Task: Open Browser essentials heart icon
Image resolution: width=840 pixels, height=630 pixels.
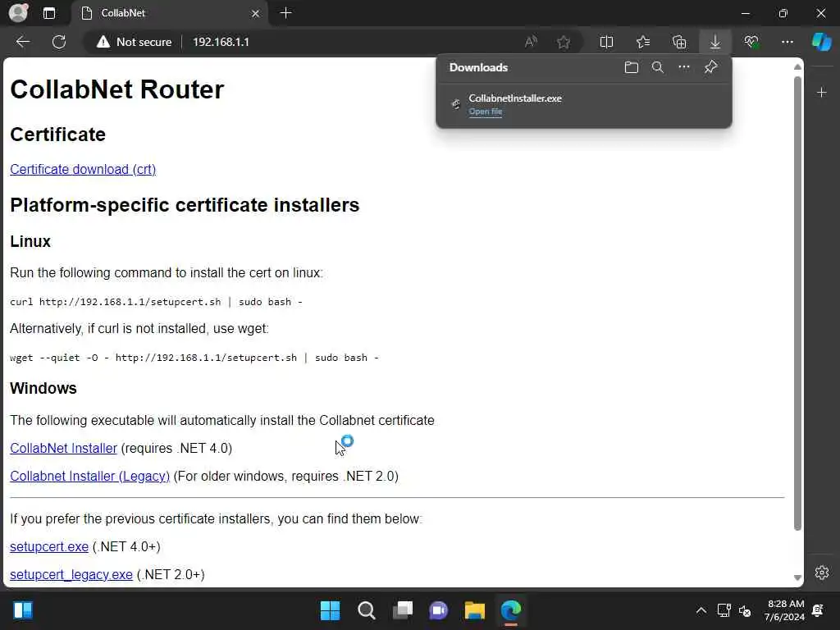Action: click(x=751, y=42)
